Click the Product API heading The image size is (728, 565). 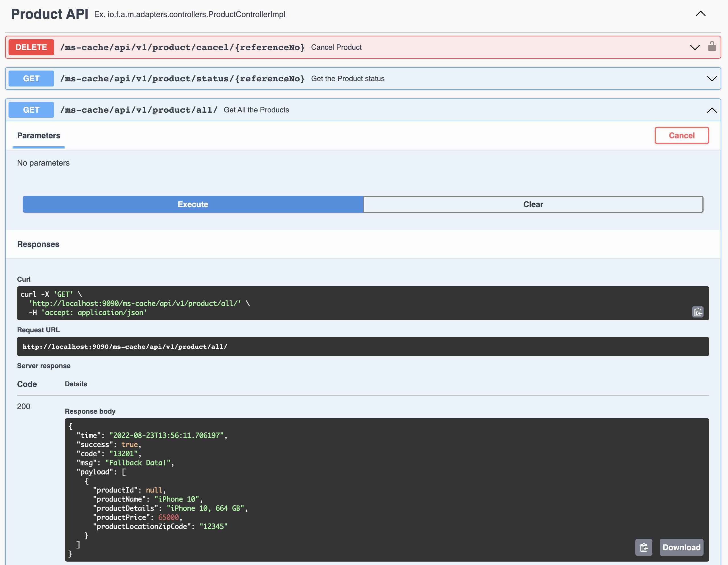50,14
